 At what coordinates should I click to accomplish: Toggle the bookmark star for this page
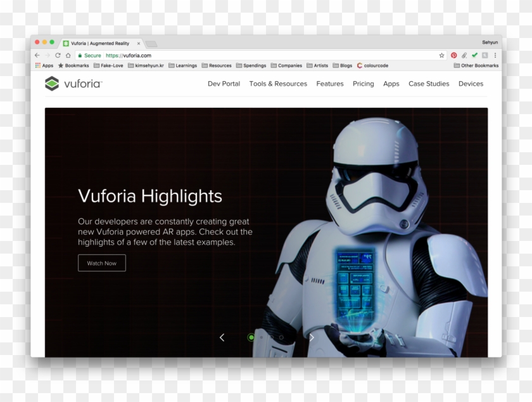(x=441, y=55)
